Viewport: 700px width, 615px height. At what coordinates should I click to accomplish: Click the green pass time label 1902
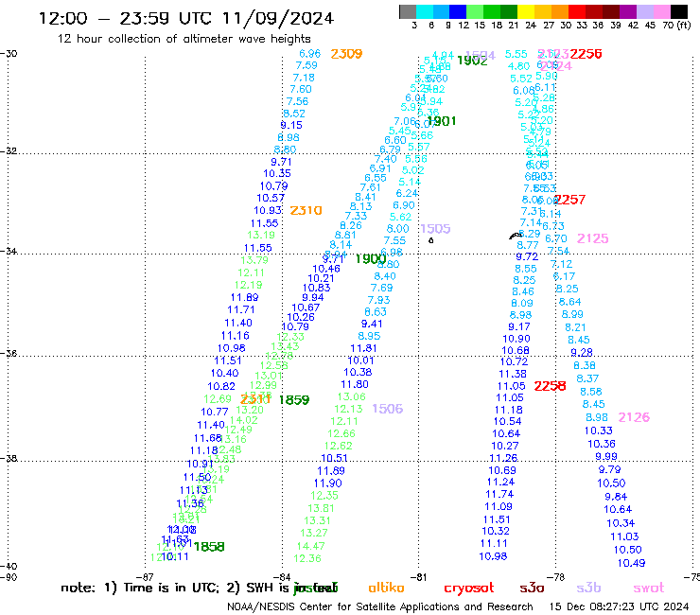point(472,61)
